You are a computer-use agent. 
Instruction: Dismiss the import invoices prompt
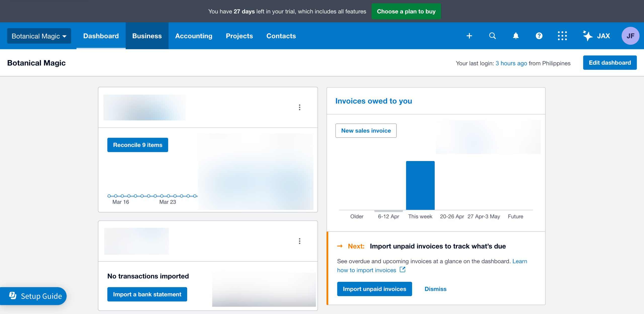point(435,289)
